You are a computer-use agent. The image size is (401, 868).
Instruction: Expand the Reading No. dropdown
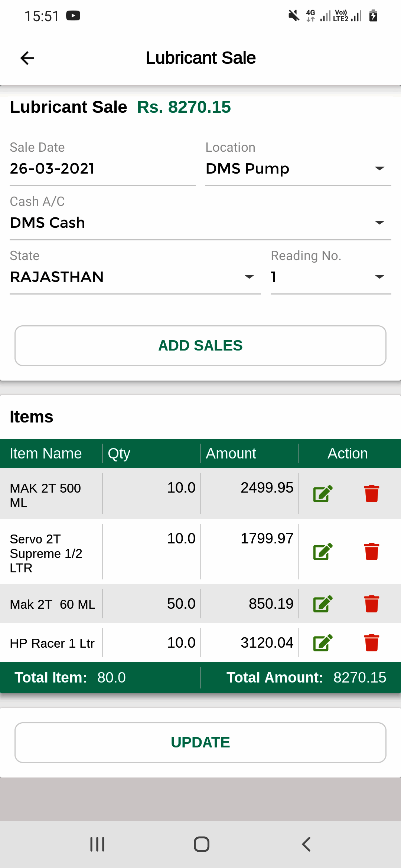(x=330, y=277)
